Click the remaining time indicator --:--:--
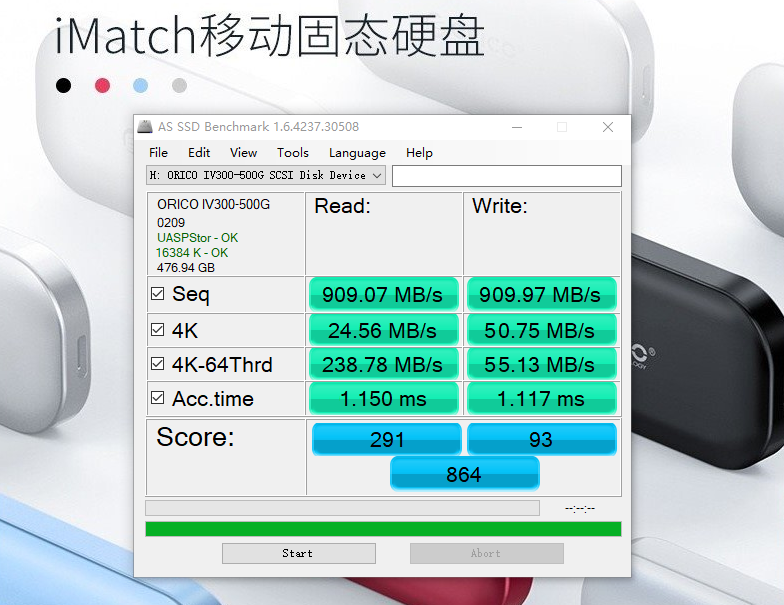784x605 pixels. point(580,508)
